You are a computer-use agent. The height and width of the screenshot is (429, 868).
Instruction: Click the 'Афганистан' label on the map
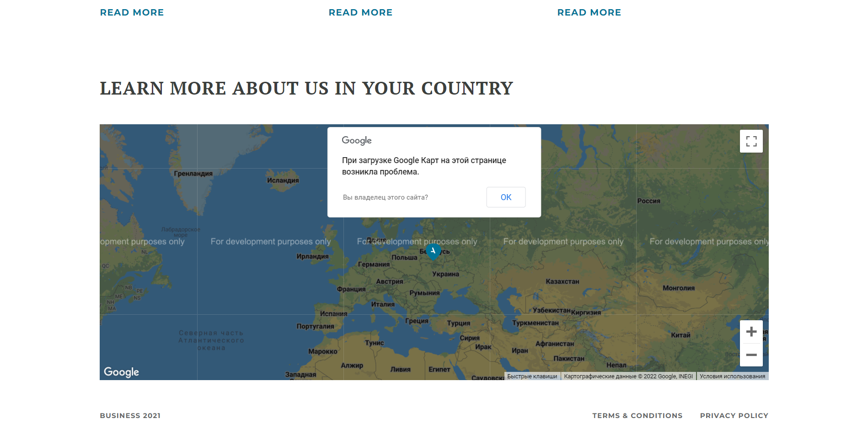[554, 344]
